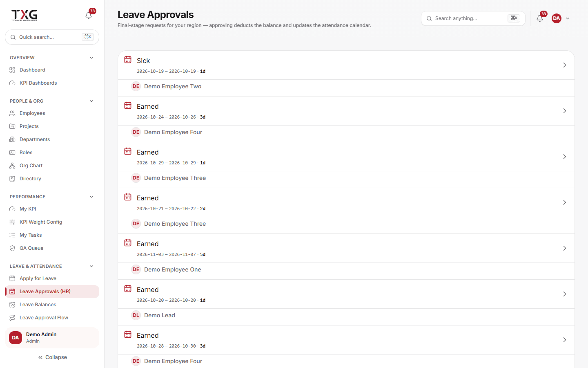
Task: Open the top-right notifications bell
Action: [x=540, y=18]
